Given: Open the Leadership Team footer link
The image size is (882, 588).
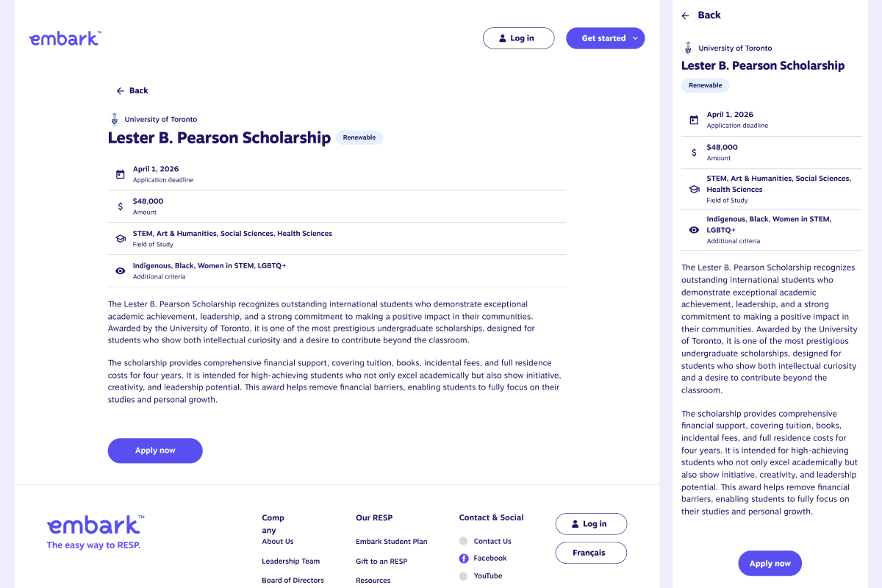Looking at the screenshot, I should (291, 562).
